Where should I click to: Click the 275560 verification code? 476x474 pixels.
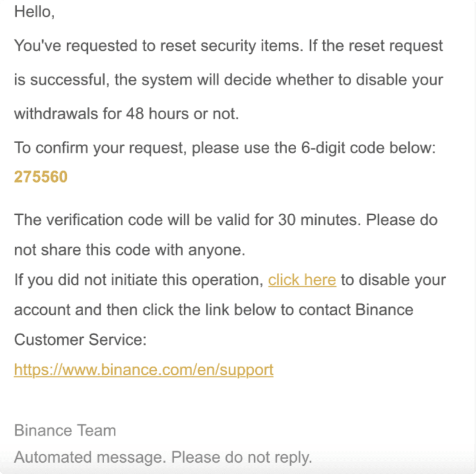click(41, 177)
